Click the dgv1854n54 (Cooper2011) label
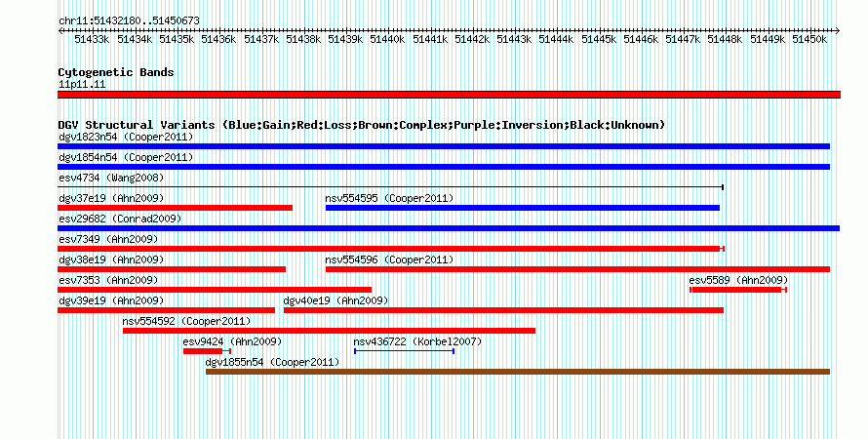The width and height of the screenshot is (868, 439). (x=126, y=157)
